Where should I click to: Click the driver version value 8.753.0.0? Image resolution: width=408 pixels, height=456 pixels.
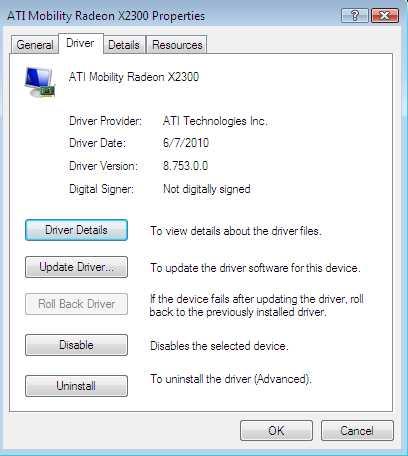click(185, 166)
